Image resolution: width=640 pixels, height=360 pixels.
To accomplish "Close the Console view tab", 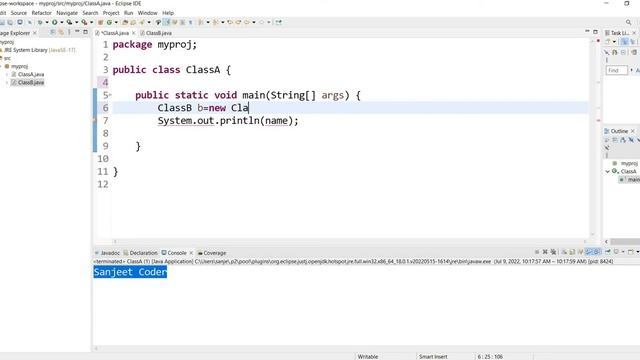I will (x=191, y=253).
